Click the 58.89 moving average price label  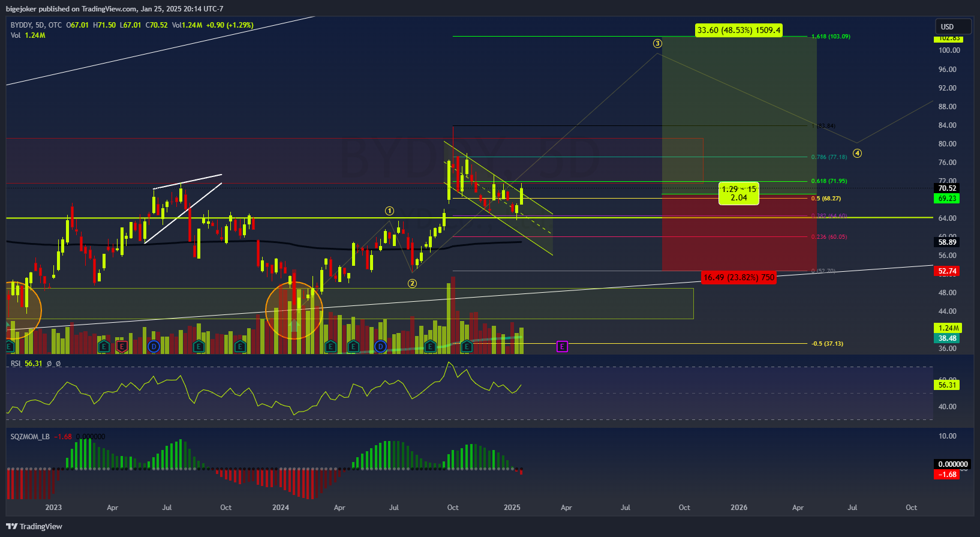[x=947, y=242]
